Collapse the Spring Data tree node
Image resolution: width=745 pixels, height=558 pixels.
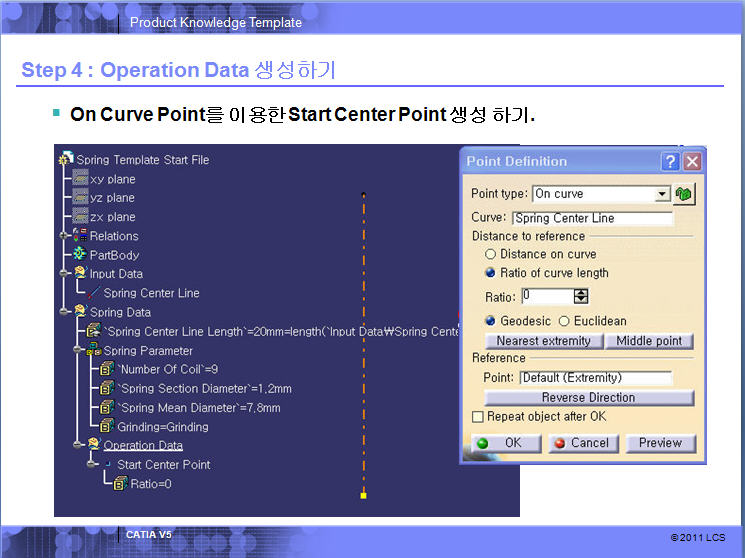(x=63, y=312)
